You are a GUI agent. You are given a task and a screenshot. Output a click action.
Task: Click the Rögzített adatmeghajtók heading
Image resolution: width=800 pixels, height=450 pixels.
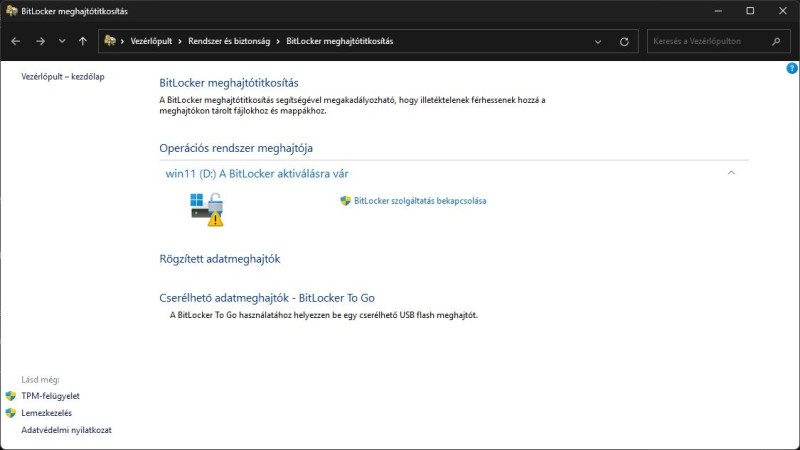click(219, 259)
